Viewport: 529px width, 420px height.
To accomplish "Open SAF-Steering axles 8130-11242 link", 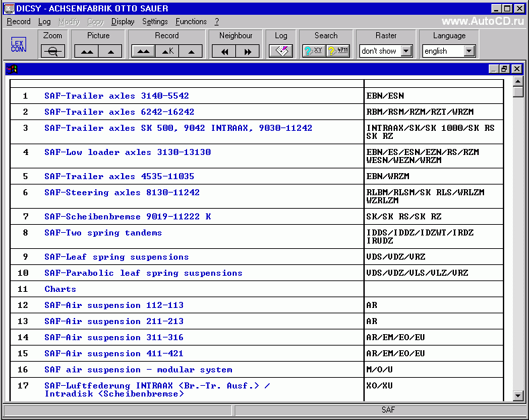I will [x=122, y=193].
